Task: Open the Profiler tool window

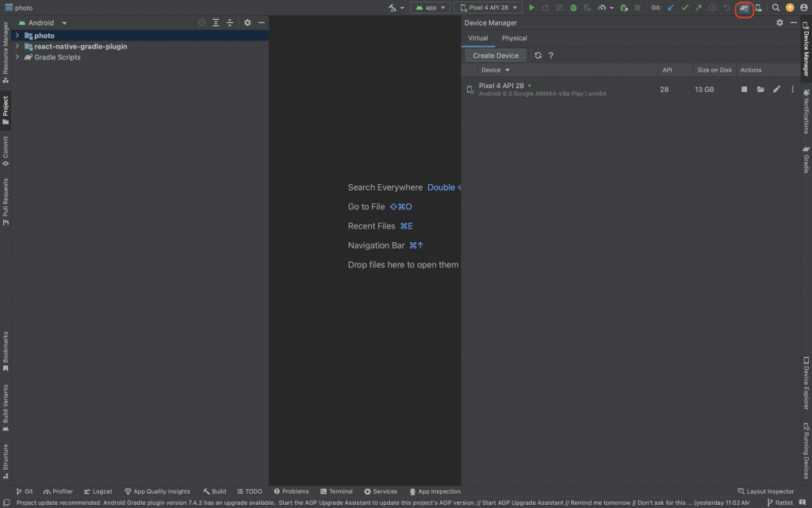Action: 58,491
